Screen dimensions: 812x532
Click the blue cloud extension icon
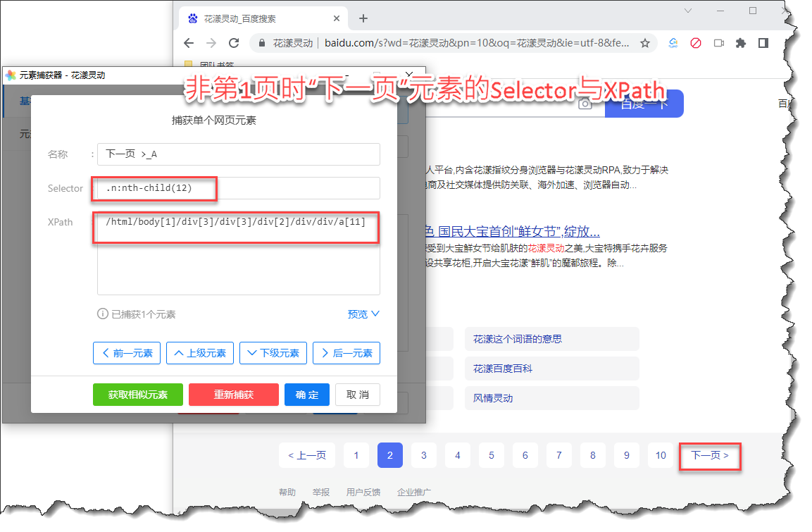[x=673, y=43]
